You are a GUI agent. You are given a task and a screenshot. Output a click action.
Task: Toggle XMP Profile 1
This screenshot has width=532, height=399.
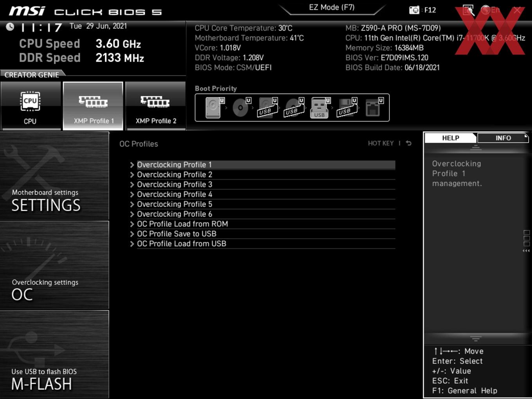coord(93,106)
